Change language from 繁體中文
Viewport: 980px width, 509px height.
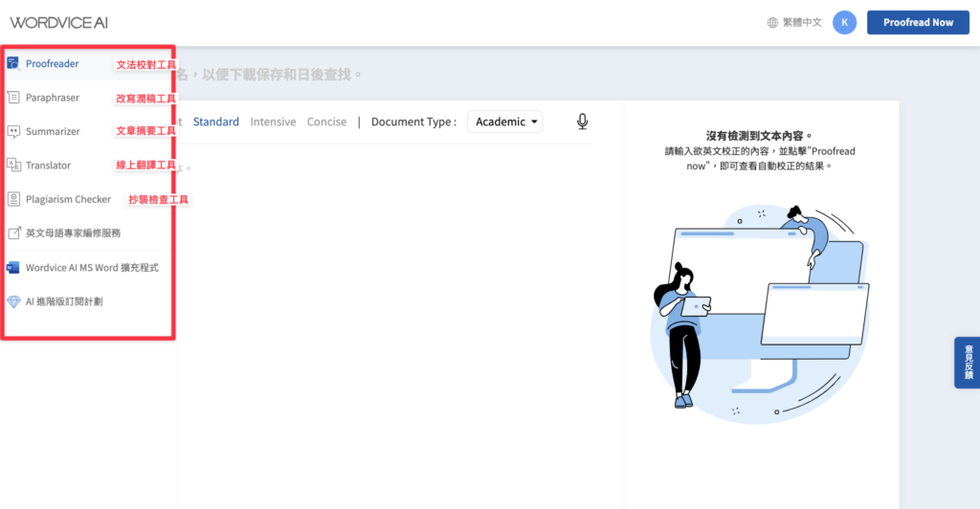(x=802, y=22)
